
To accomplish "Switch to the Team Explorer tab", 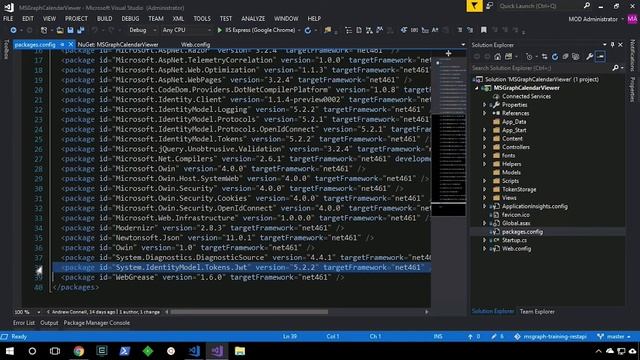I will click(x=537, y=312).
